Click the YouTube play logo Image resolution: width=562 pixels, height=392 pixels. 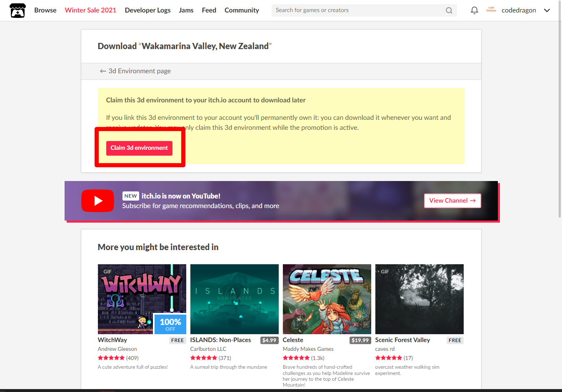click(x=97, y=201)
